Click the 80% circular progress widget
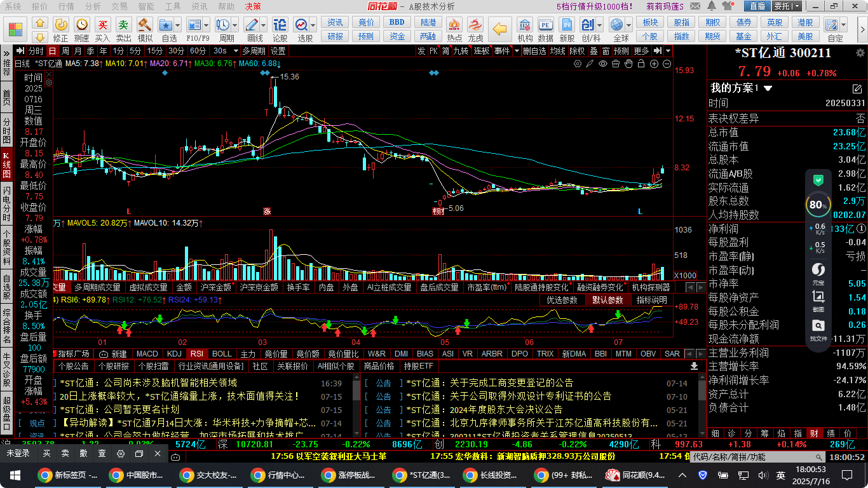 818,205
